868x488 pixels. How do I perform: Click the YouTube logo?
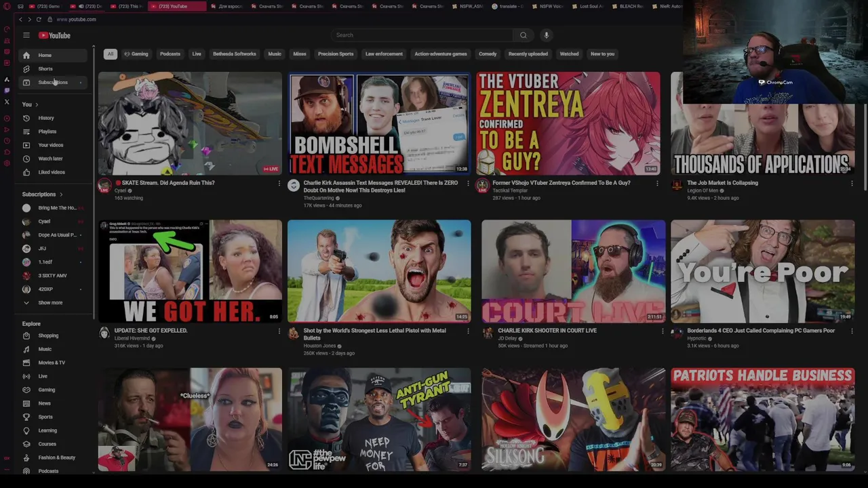54,35
